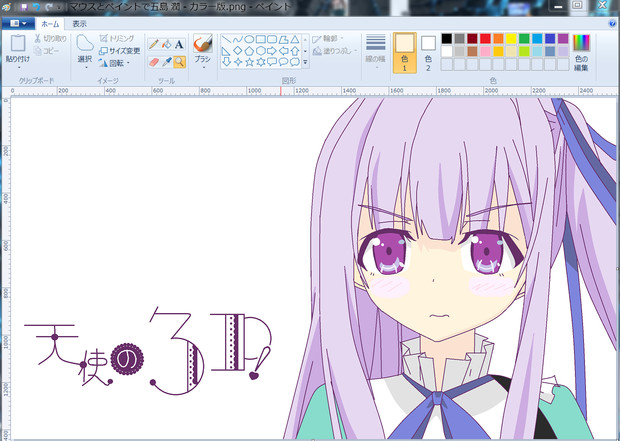Viewport: 620px width, 441px height.
Task: Select the Fill with color bucket tool
Action: click(166, 44)
